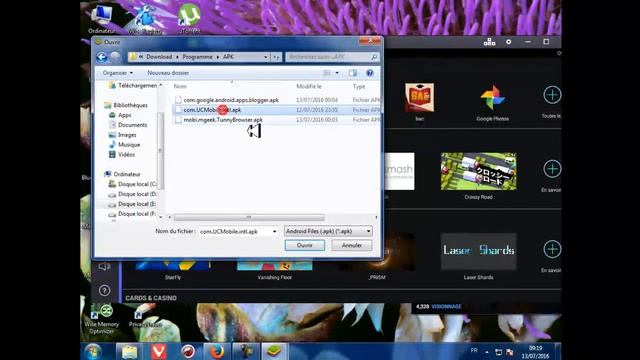Click Nouveau dossier
Image resolution: width=640 pixels, height=360 pixels.
coord(168,73)
